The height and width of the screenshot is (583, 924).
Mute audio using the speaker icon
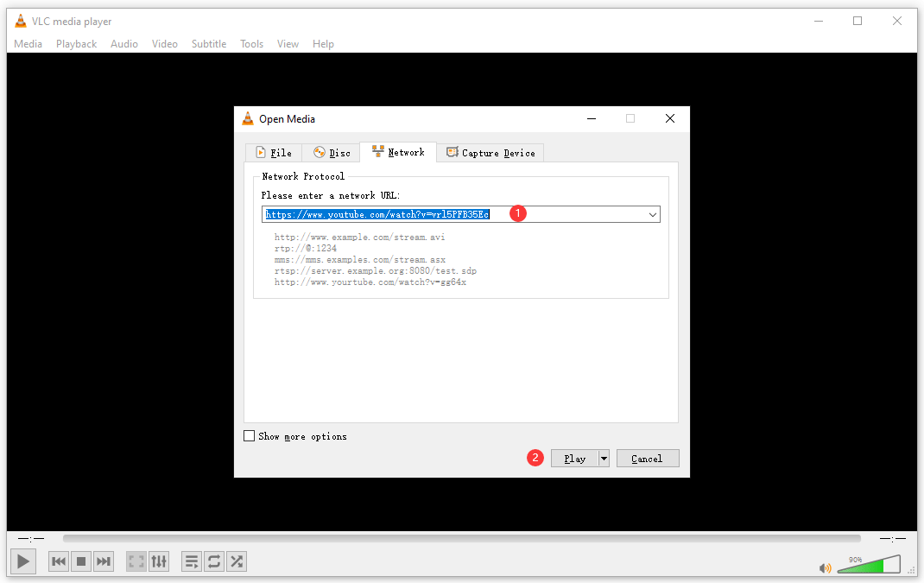pyautogui.click(x=825, y=567)
